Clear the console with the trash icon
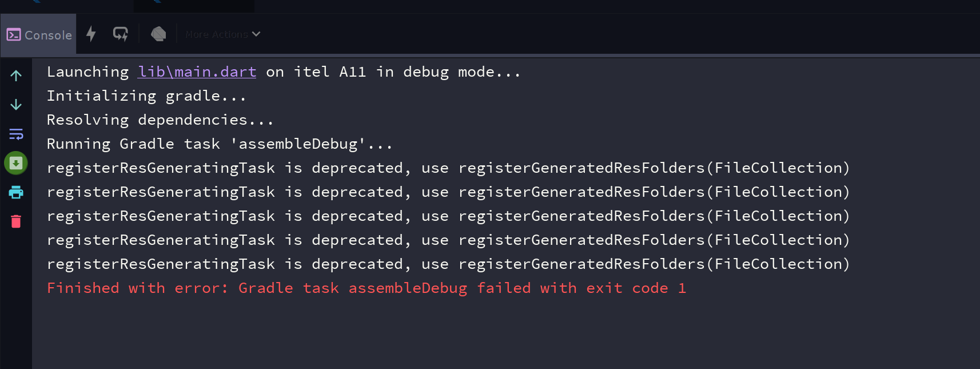The height and width of the screenshot is (369, 980). click(x=16, y=221)
